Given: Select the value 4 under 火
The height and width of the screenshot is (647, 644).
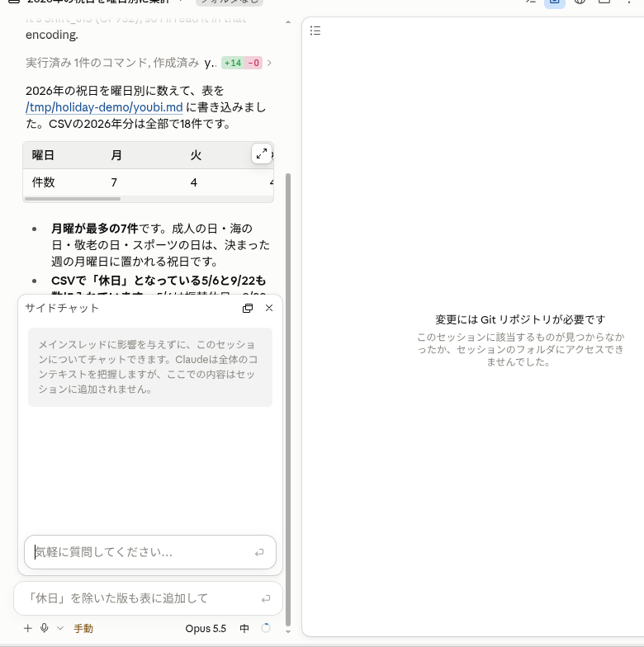Looking at the screenshot, I should tap(193, 182).
